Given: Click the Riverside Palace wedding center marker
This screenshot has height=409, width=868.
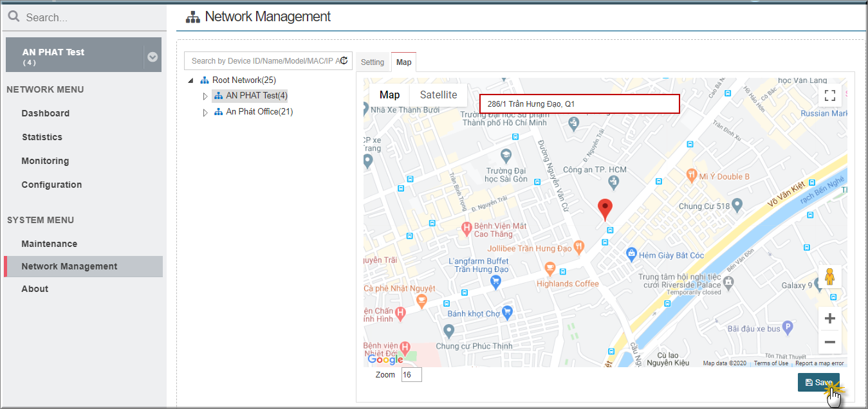Looking at the screenshot, I should 728,282.
